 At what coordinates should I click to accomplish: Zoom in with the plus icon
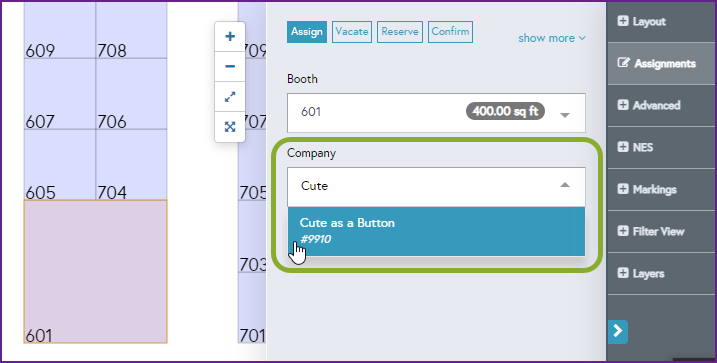(230, 37)
